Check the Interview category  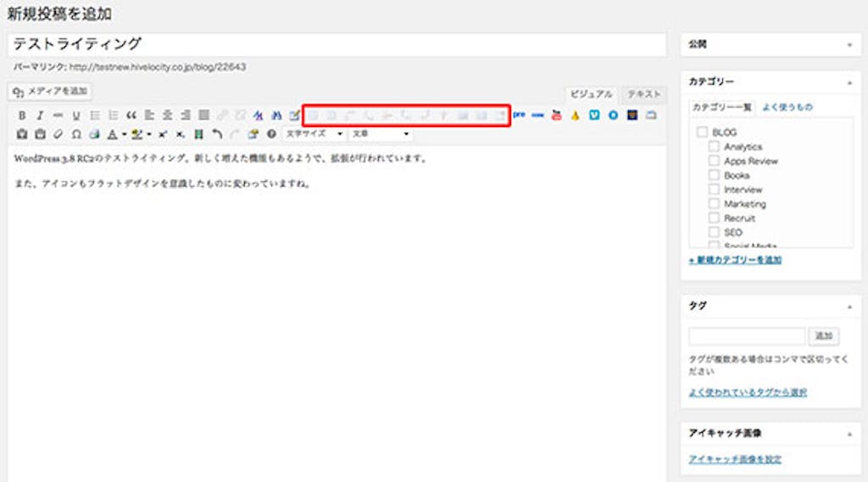[714, 189]
